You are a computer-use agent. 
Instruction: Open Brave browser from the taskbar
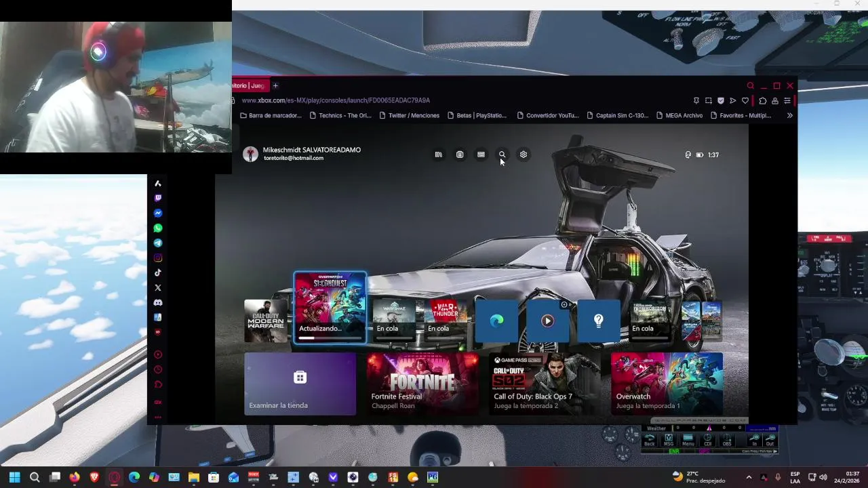(x=94, y=477)
